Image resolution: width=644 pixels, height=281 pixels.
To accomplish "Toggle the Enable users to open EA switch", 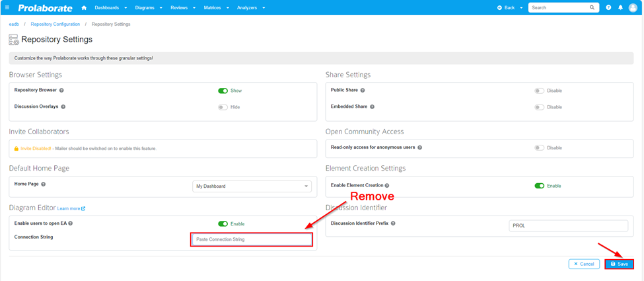I will [223, 224].
